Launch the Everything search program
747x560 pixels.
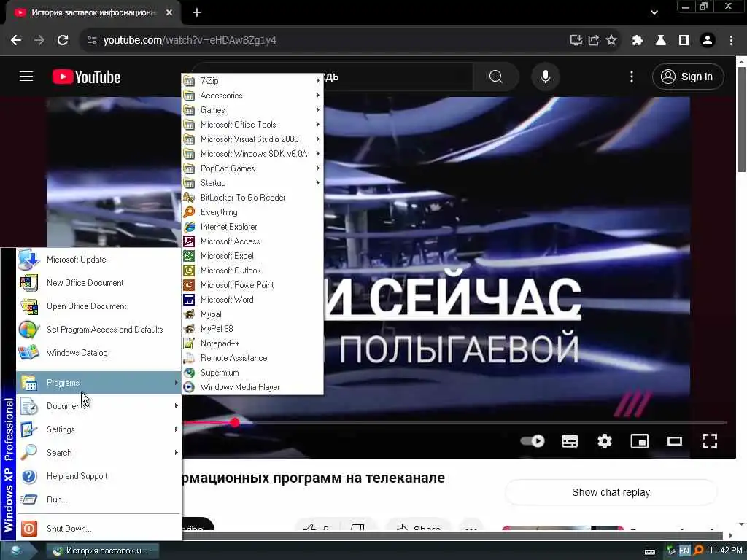point(252,212)
